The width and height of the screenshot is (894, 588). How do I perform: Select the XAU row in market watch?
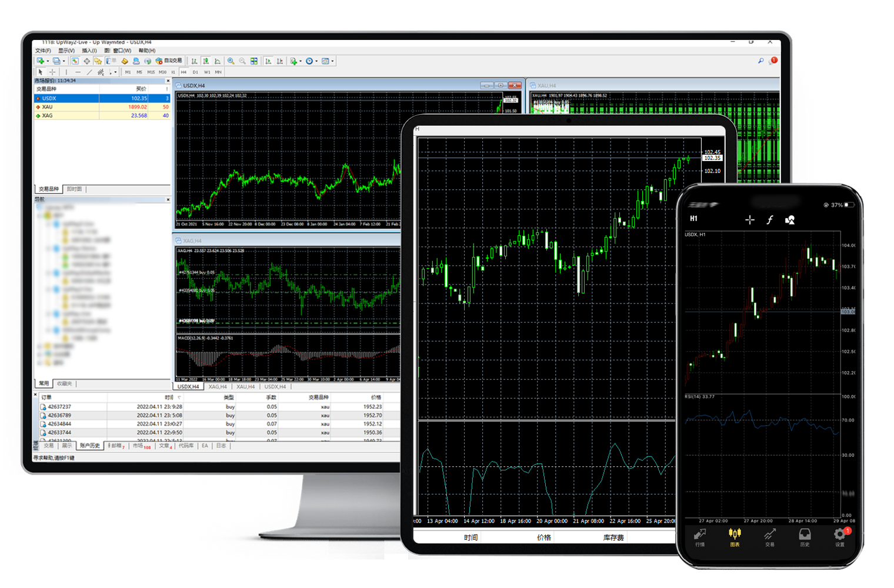click(x=48, y=107)
